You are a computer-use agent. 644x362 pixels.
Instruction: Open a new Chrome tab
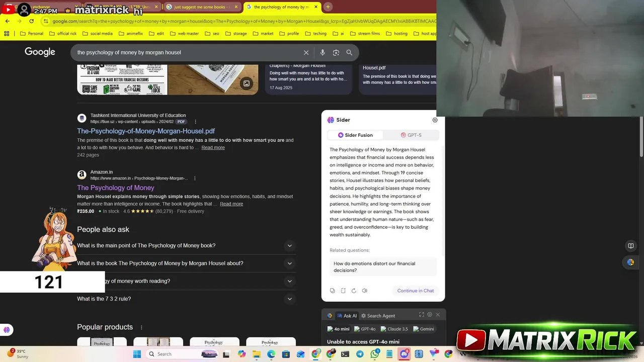coord(328,7)
